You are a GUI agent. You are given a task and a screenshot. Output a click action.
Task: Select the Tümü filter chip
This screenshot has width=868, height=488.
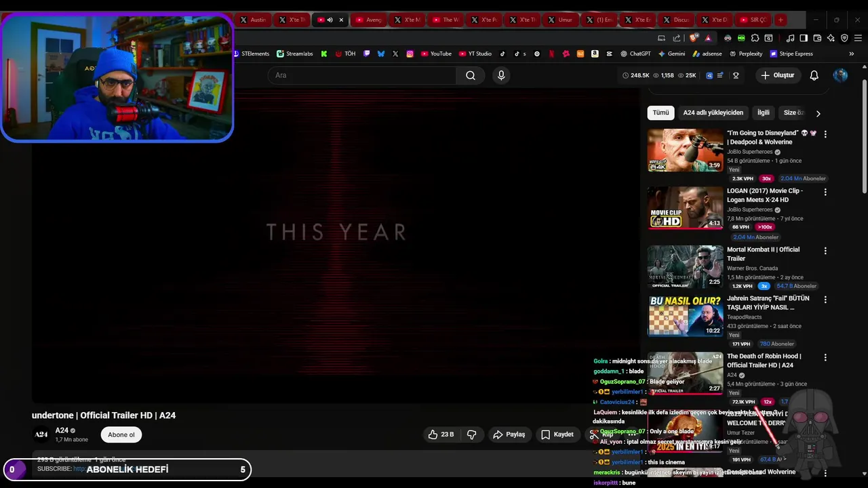click(660, 113)
